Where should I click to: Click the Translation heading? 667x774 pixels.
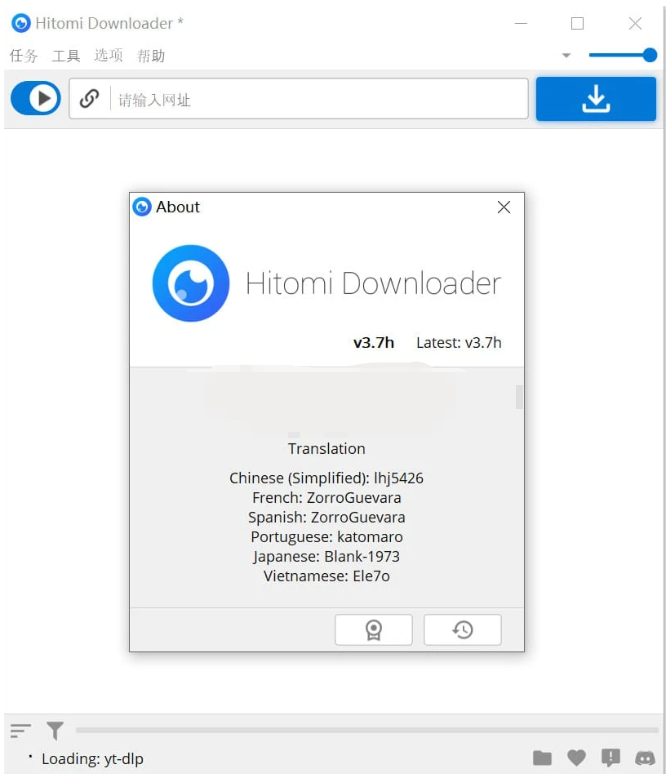tap(326, 449)
